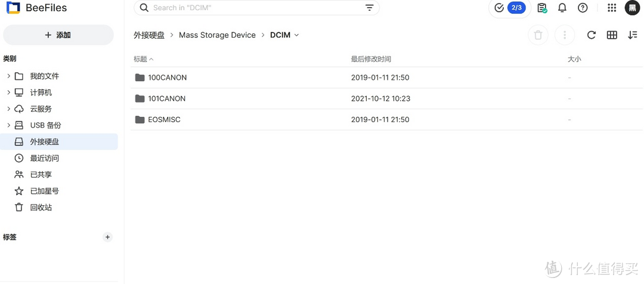Select 最近访问 in the sidebar

coord(44,158)
